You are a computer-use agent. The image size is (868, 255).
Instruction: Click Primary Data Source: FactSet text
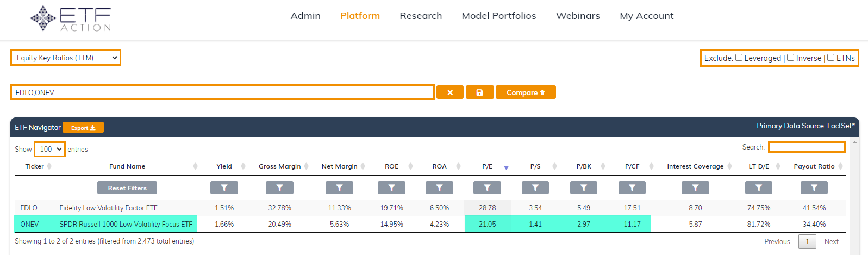click(805, 126)
